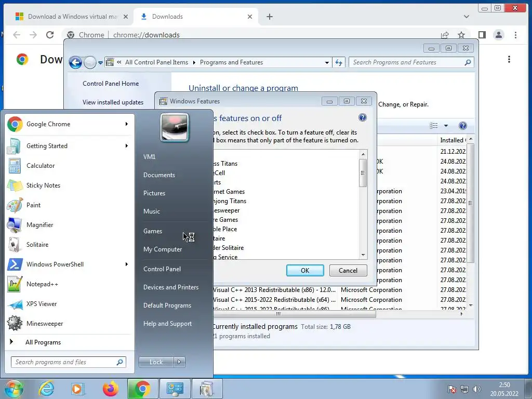Click the Programs and Features help icon
This screenshot has height=399, width=532.
tap(462, 126)
